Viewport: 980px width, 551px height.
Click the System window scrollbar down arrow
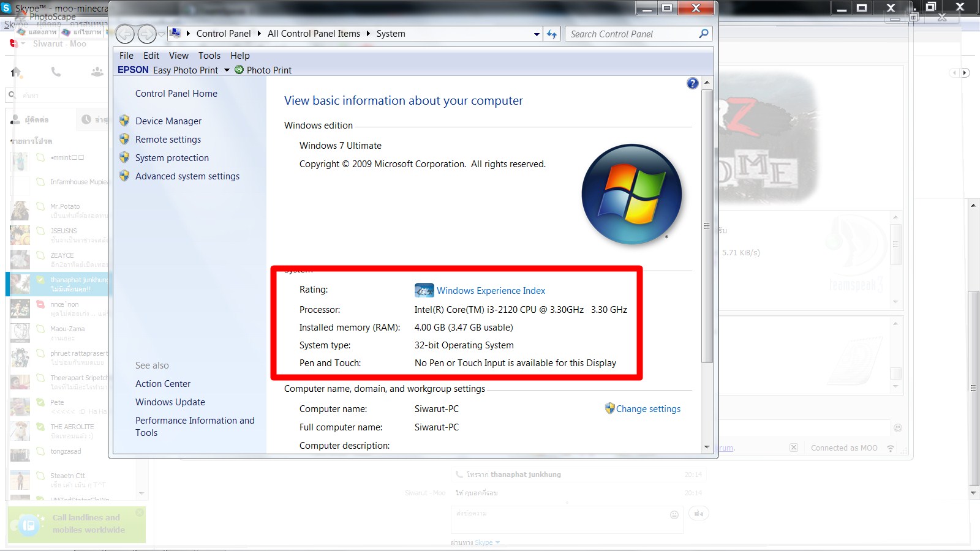click(x=707, y=447)
